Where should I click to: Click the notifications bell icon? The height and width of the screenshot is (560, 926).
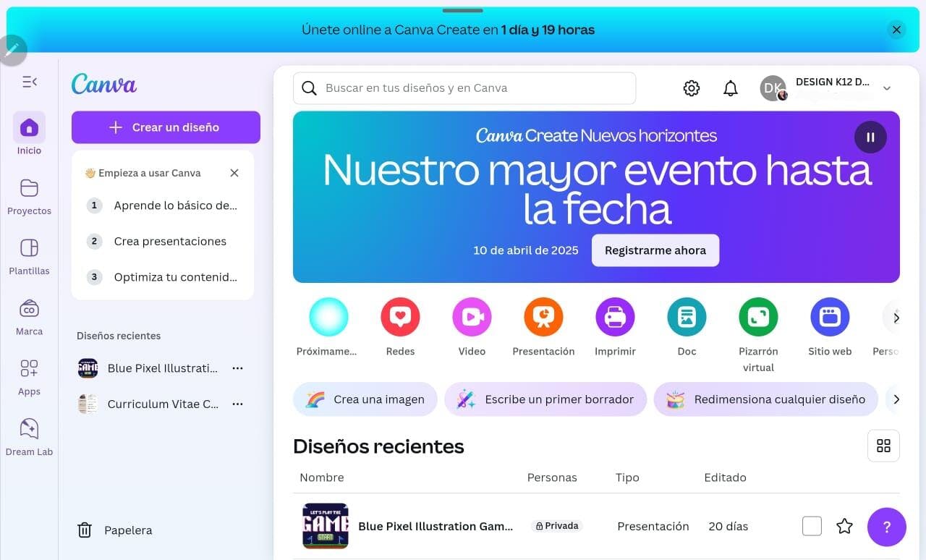pos(731,88)
